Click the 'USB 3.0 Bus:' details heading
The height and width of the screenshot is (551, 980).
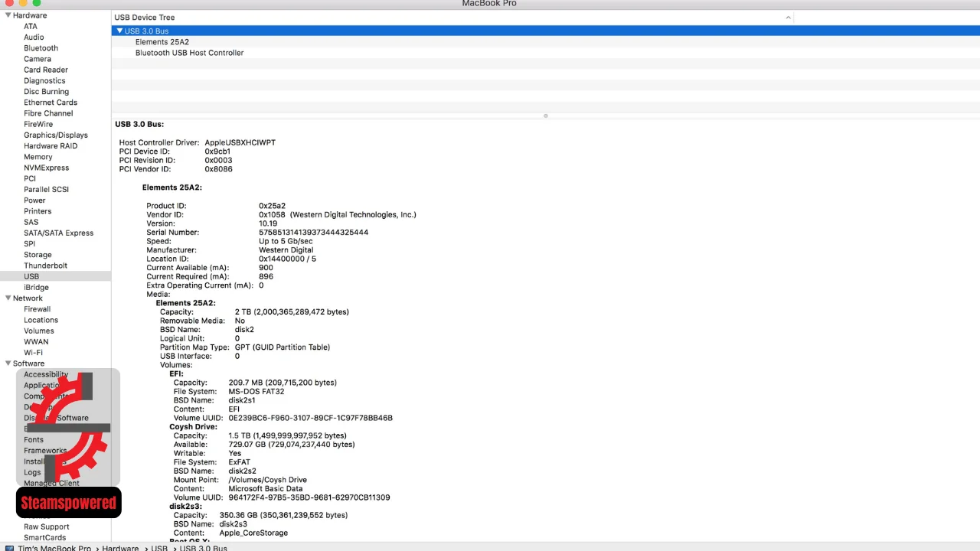[x=139, y=124]
